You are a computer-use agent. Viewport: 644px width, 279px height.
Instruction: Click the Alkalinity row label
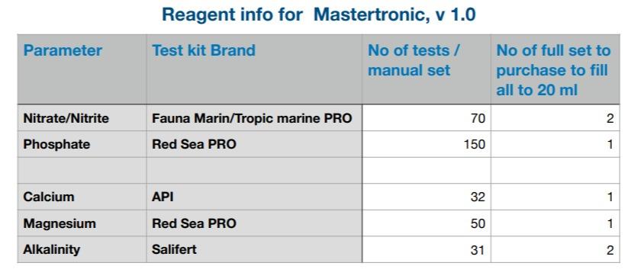82,249
